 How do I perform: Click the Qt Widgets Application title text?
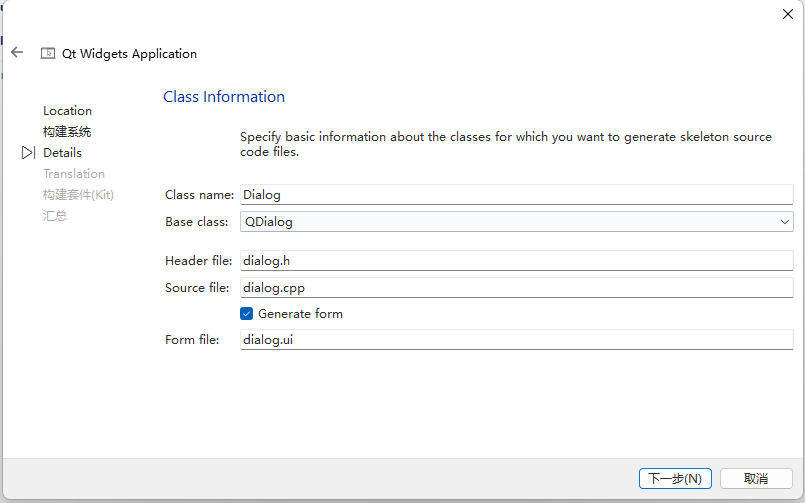click(x=129, y=53)
